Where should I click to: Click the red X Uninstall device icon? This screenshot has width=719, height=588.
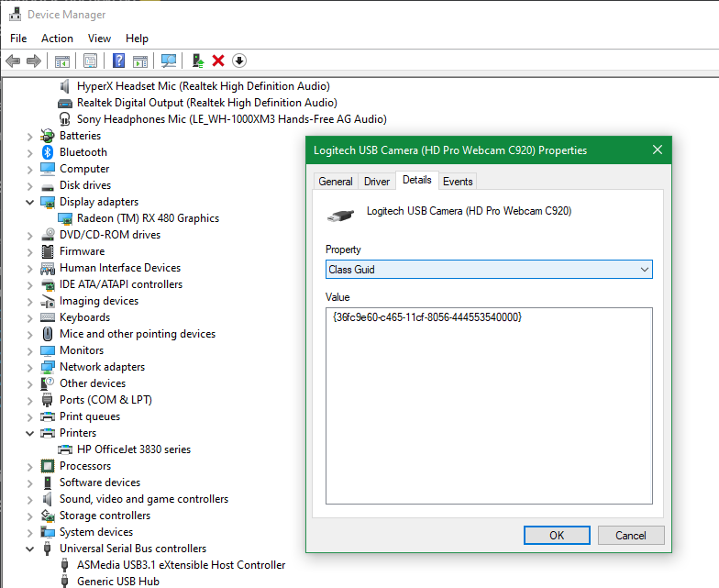point(218,61)
